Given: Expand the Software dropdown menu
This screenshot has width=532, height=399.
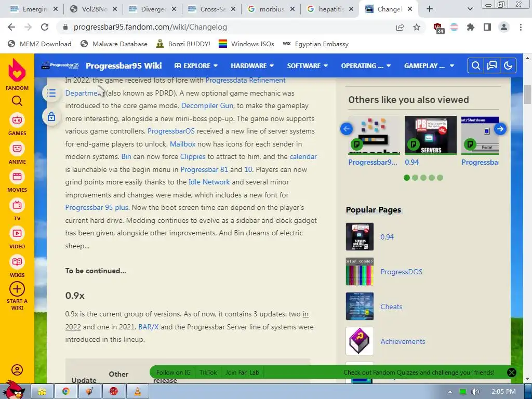Looking at the screenshot, I should pos(308,65).
